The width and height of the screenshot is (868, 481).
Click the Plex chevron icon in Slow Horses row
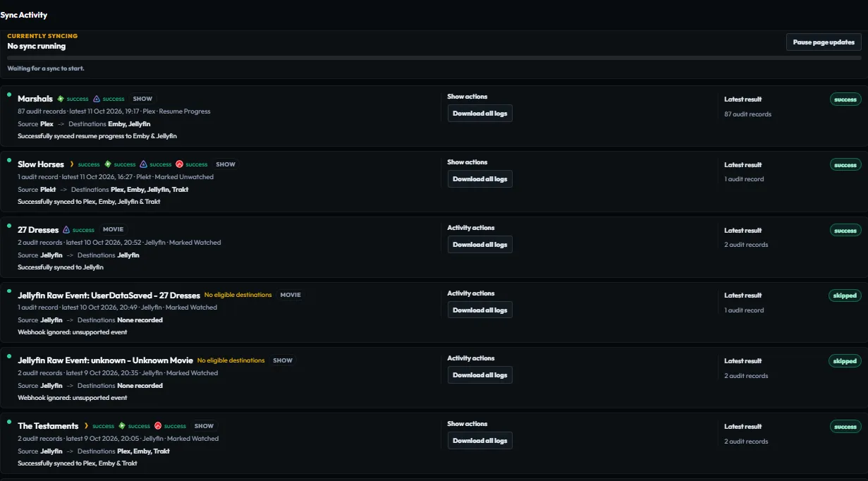point(72,164)
